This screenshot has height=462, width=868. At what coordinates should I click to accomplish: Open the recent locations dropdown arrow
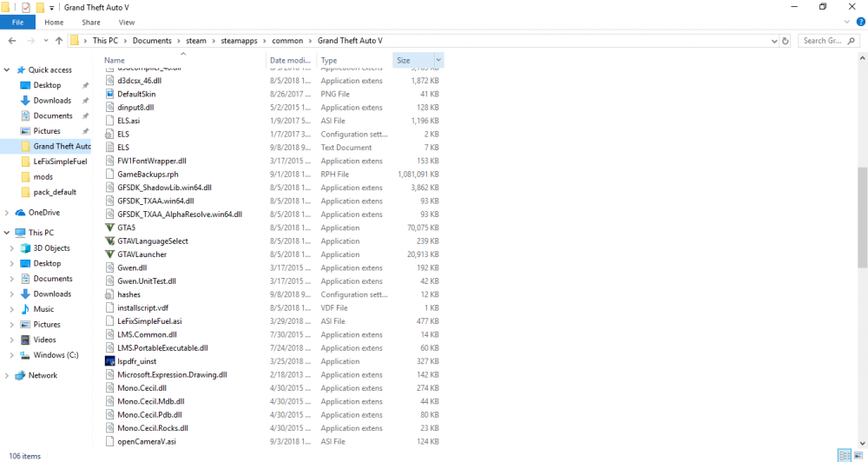click(x=45, y=41)
